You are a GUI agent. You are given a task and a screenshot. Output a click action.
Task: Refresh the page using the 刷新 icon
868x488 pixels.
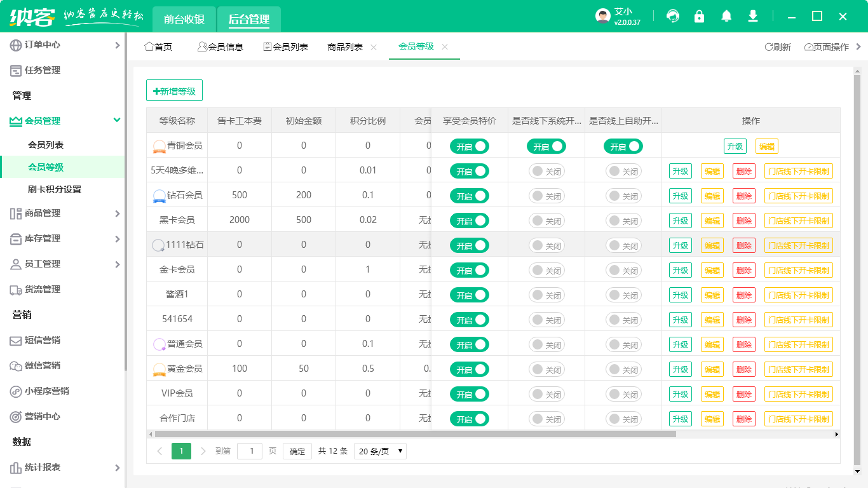777,46
